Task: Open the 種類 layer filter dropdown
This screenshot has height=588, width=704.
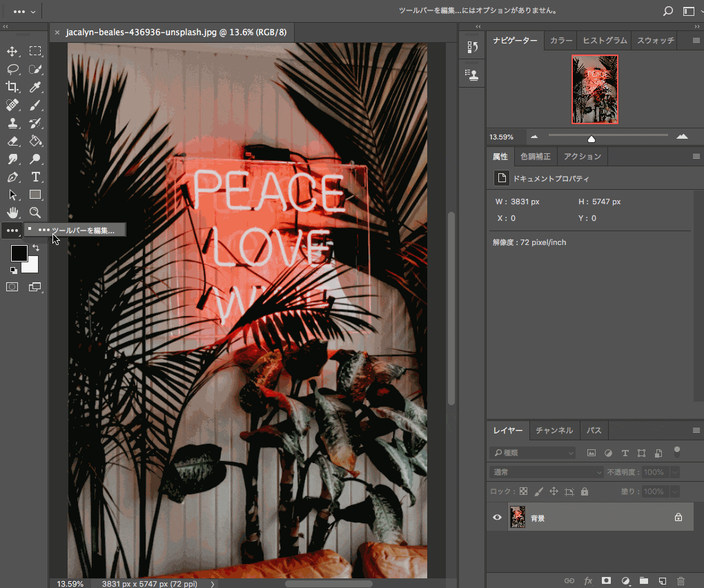Action: click(533, 453)
